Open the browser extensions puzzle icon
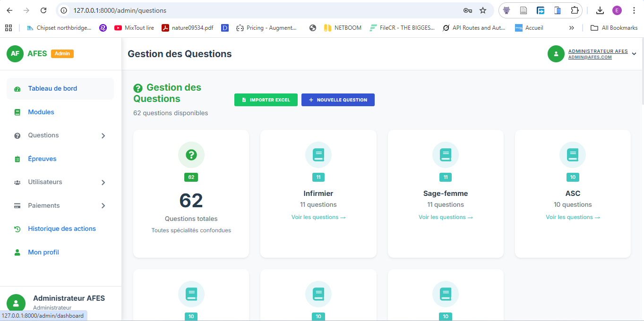Screen dimensions: 644x321 pos(575,10)
